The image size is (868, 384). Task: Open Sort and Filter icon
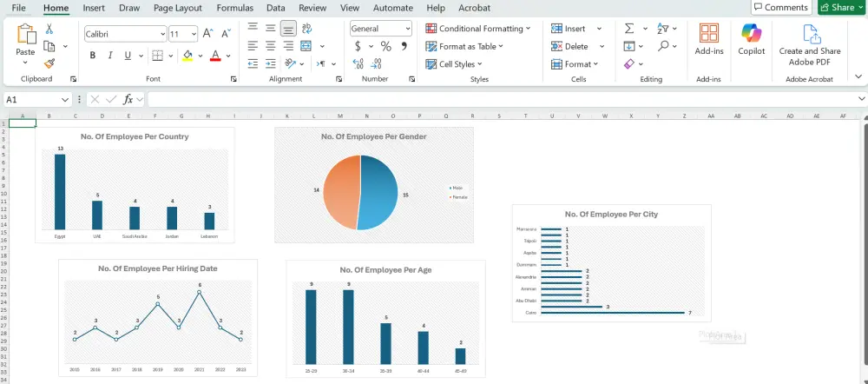click(662, 29)
